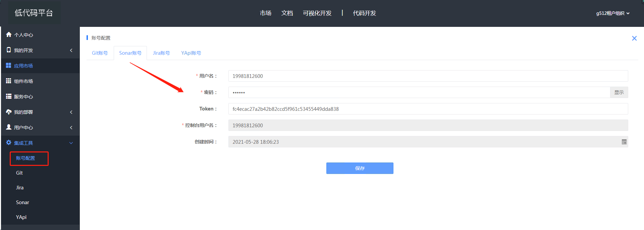The image size is (644, 230).
Task: Select the Sonar账号 tab
Action: (130, 53)
